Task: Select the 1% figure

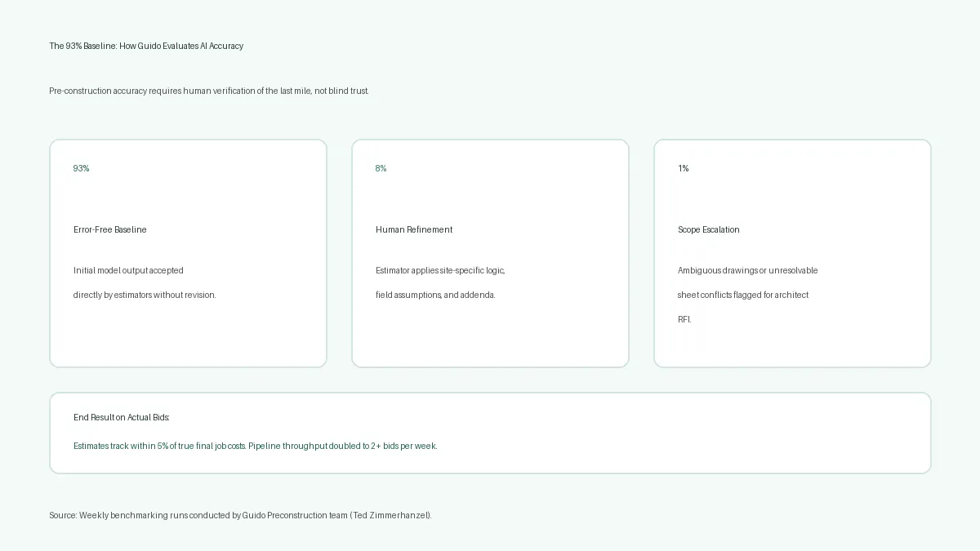Action: click(684, 168)
